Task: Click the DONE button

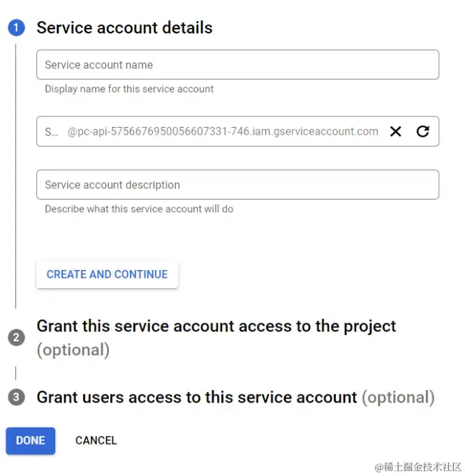Action: 31,440
